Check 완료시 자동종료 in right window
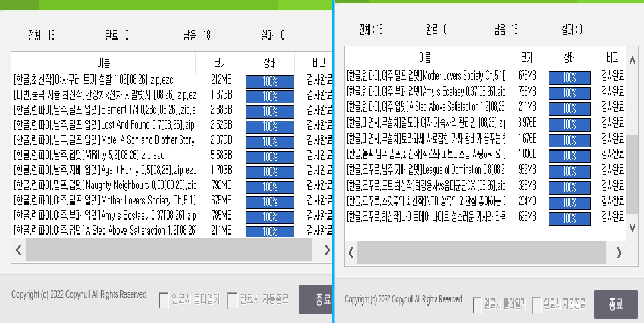This screenshot has width=644, height=323. click(537, 305)
